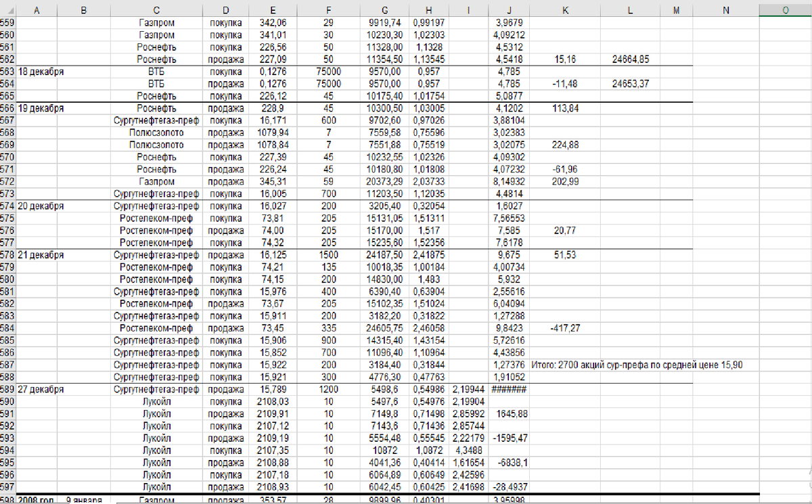Click the date cell '20 декабря'

tap(40, 206)
